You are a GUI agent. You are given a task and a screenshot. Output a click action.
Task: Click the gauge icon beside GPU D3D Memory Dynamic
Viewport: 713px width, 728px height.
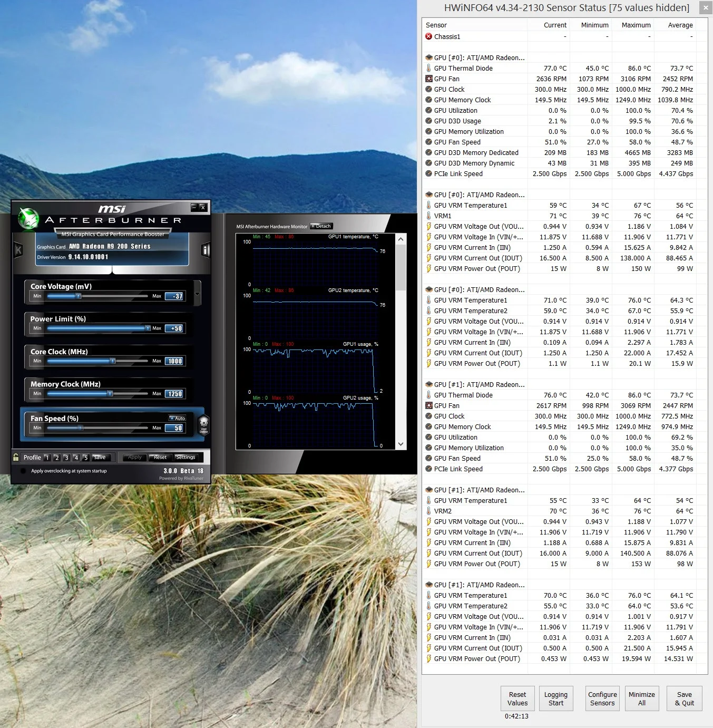[429, 163]
